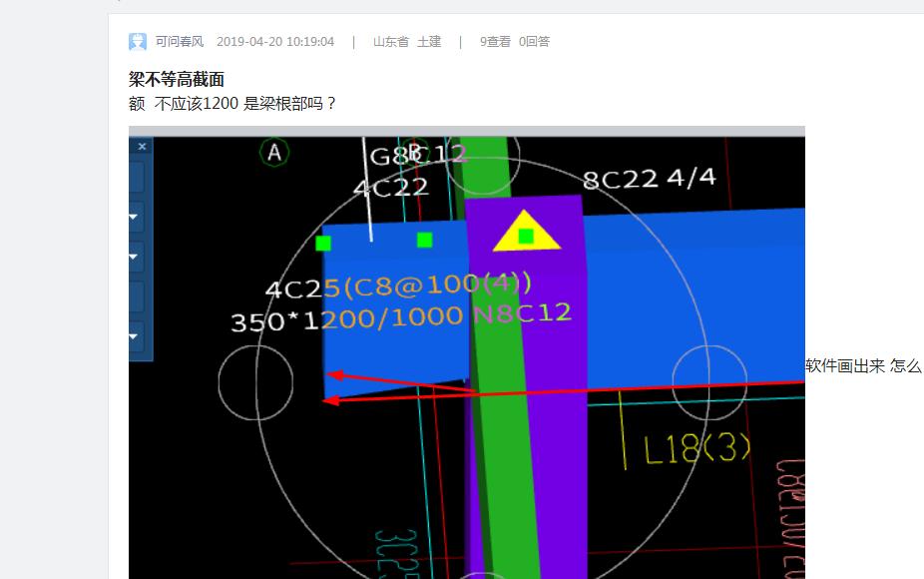The image size is (924, 579).
Task: Click the yellow triangle marker on the column
Action: click(526, 232)
